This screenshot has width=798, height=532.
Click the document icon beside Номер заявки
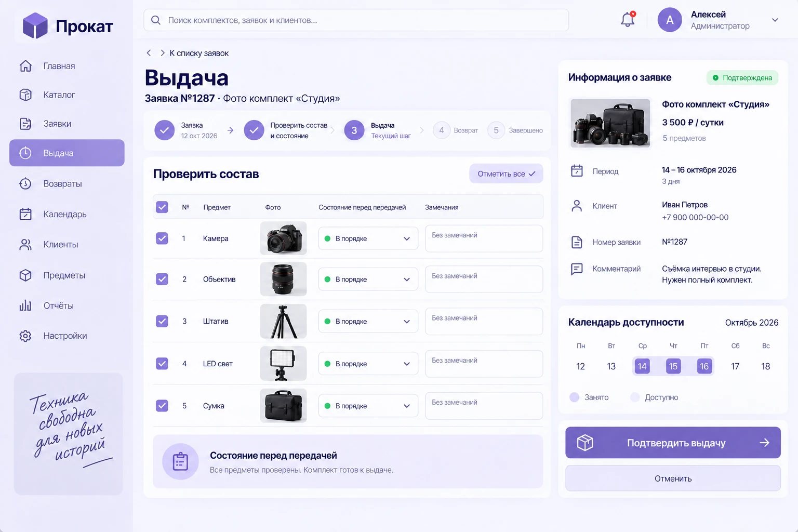tap(577, 242)
